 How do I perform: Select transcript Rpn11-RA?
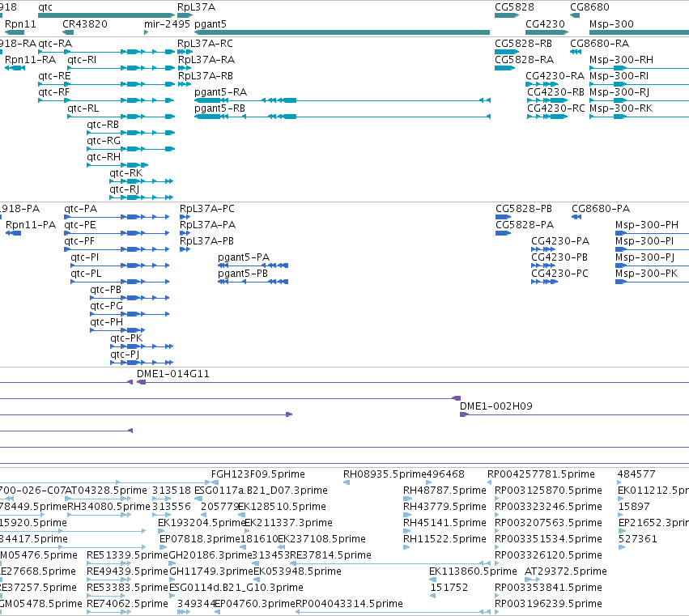(15, 68)
